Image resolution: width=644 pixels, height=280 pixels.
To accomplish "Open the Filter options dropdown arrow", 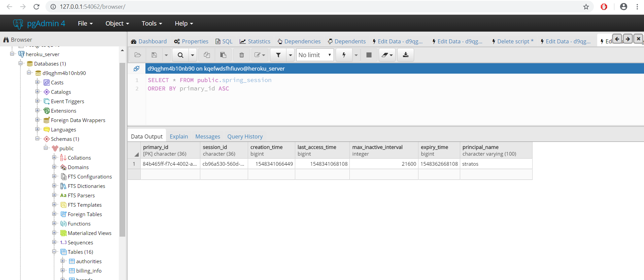I will tap(290, 55).
